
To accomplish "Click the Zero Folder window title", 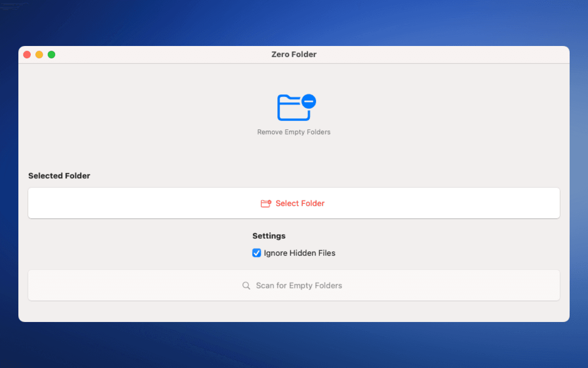I will 294,54.
